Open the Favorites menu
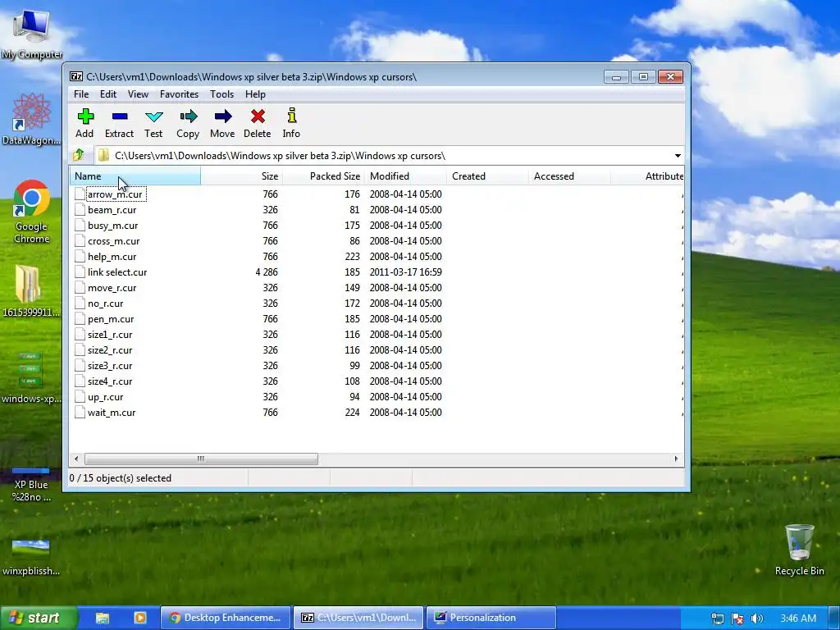Viewport: 840px width, 630px height. pyautogui.click(x=179, y=94)
